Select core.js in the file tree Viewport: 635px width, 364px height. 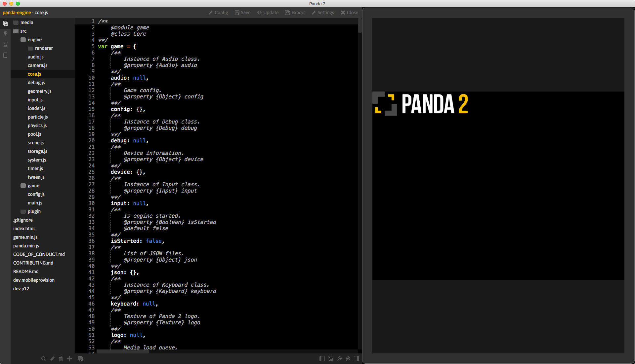[x=34, y=74]
